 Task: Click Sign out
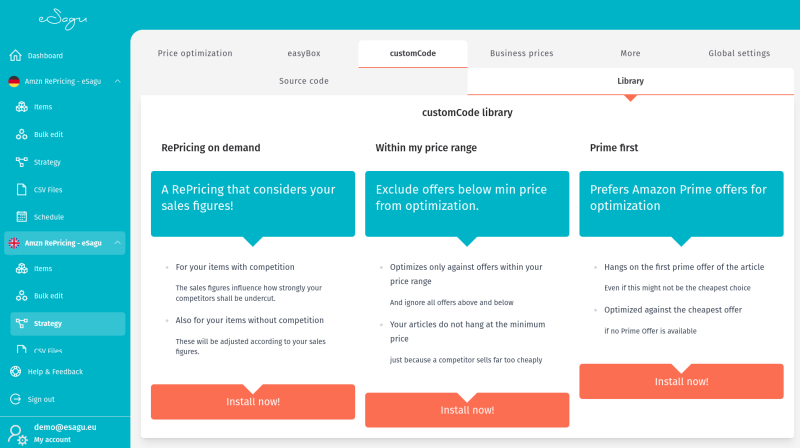(41, 400)
